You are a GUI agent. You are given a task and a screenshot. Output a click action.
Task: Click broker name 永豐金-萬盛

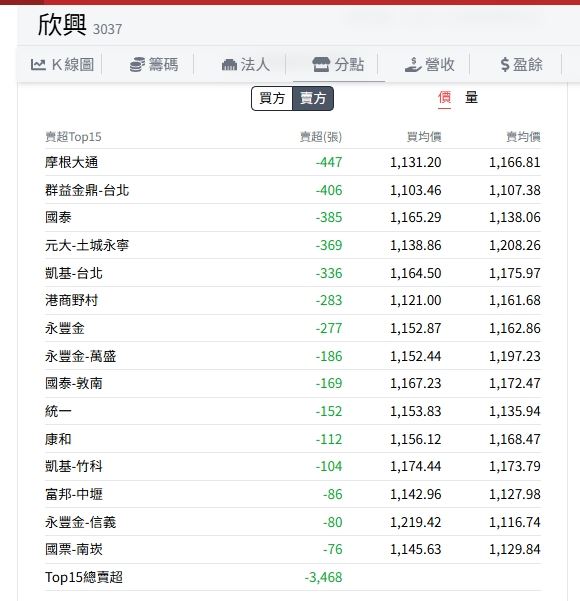pos(81,356)
